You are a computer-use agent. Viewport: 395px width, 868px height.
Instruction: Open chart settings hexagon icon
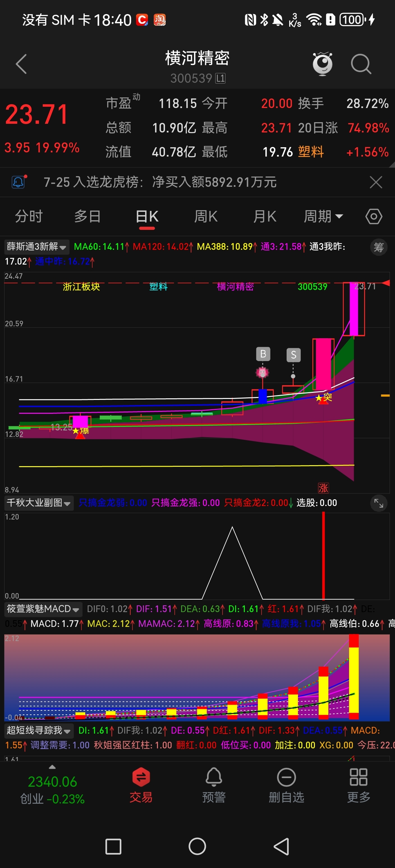374,216
